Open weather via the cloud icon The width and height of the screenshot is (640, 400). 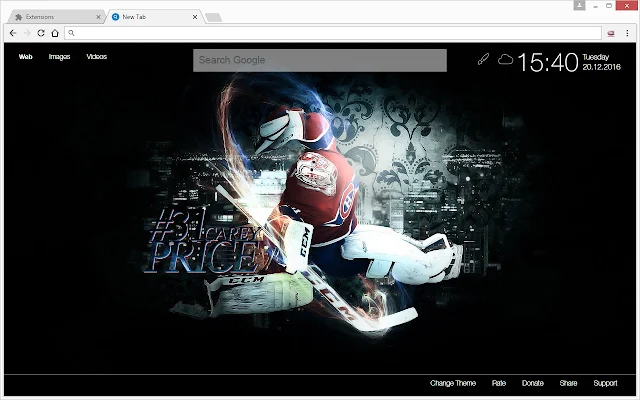pyautogui.click(x=505, y=60)
